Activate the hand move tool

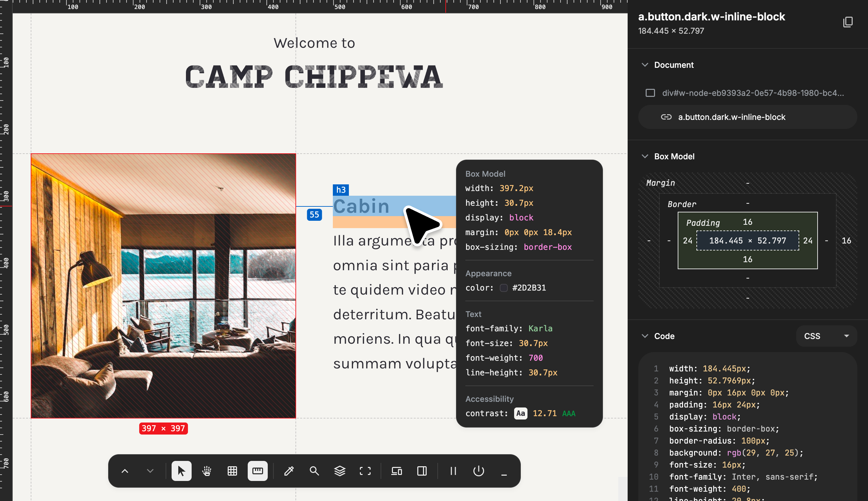click(207, 471)
